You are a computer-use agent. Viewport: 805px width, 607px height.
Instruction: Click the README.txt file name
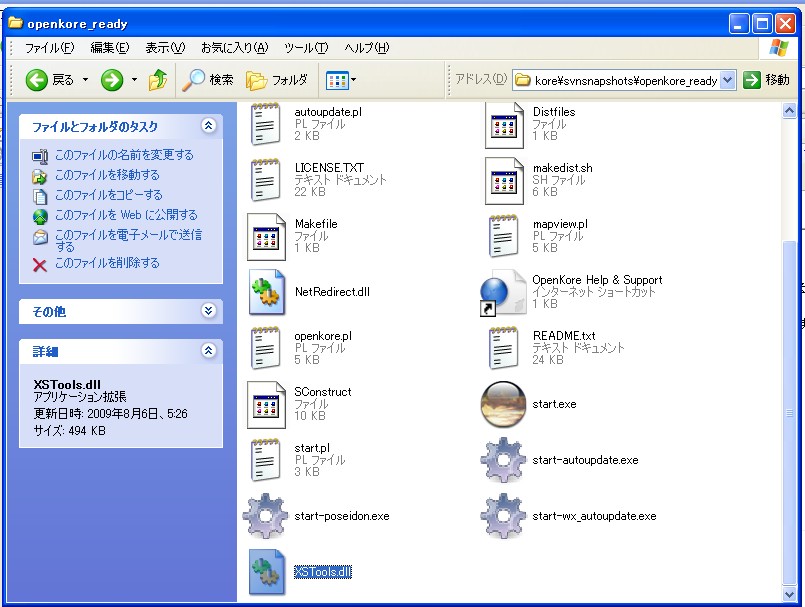pyautogui.click(x=564, y=336)
